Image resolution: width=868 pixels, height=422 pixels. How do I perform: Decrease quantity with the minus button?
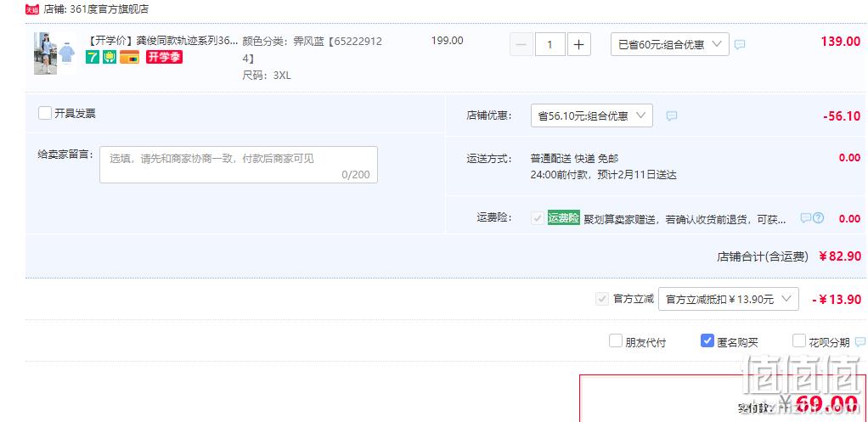coord(521,45)
